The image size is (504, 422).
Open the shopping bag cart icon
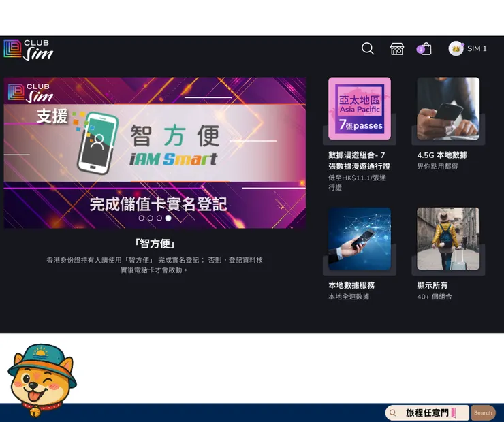pos(424,49)
